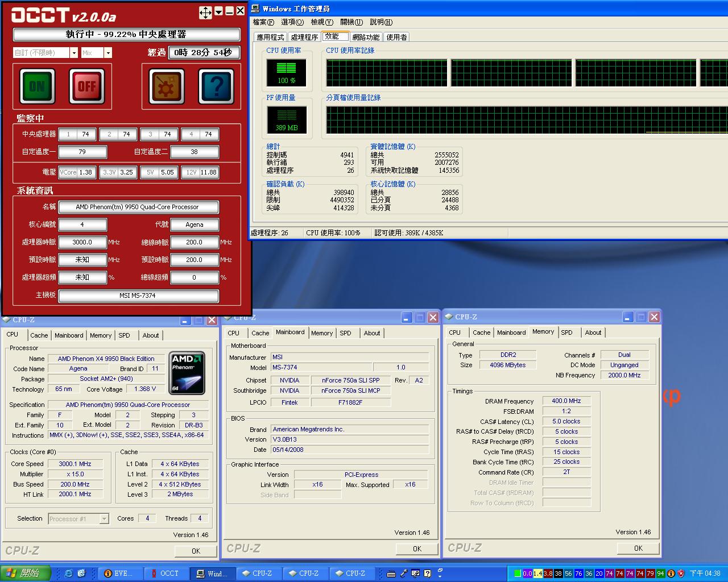This screenshot has width=728, height=582.
Task: Switch to the 處理程序 tab in Task Manager
Action: pos(304,37)
